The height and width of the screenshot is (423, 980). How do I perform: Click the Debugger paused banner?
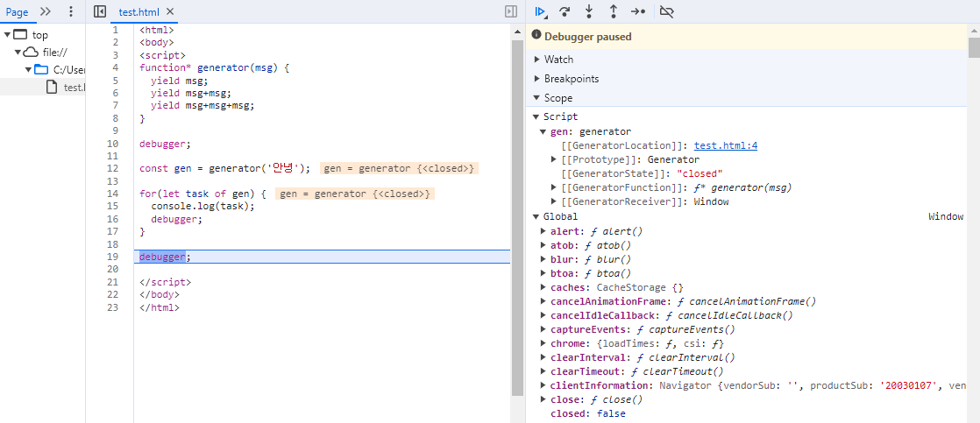pyautogui.click(x=747, y=37)
